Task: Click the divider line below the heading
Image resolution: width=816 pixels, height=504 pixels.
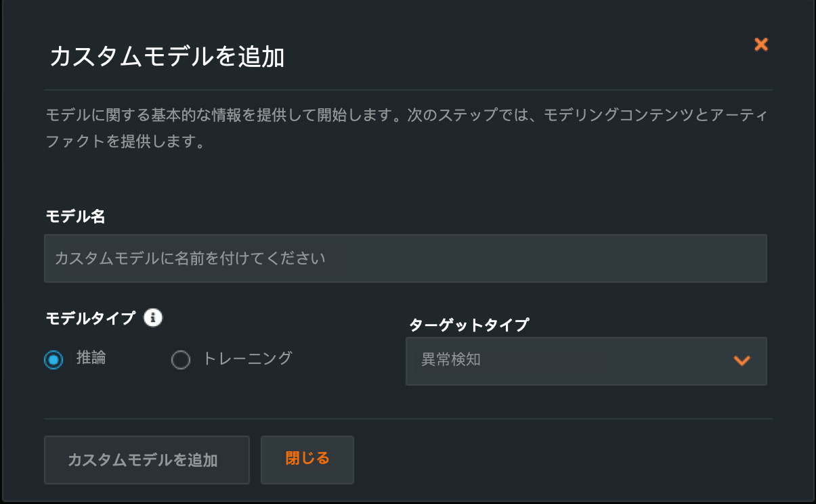Action: coord(408,90)
